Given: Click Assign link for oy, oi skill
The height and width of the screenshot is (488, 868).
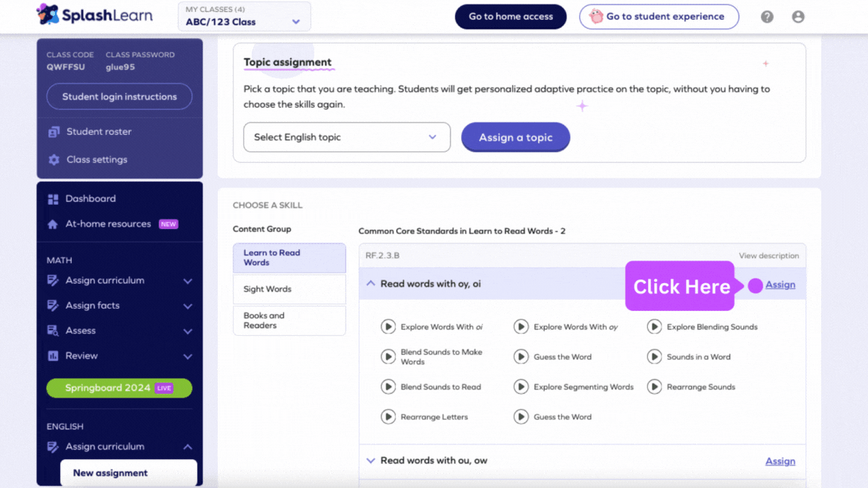Looking at the screenshot, I should pyautogui.click(x=780, y=285).
